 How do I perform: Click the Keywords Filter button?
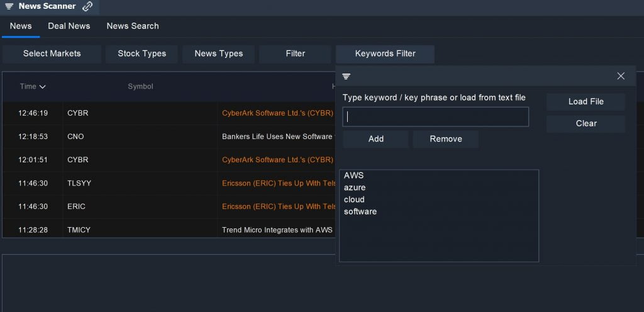(386, 53)
